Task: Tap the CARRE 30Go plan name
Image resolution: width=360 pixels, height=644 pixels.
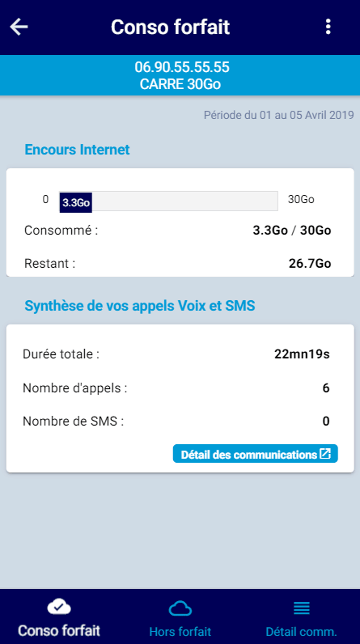Action: pyautogui.click(x=180, y=84)
